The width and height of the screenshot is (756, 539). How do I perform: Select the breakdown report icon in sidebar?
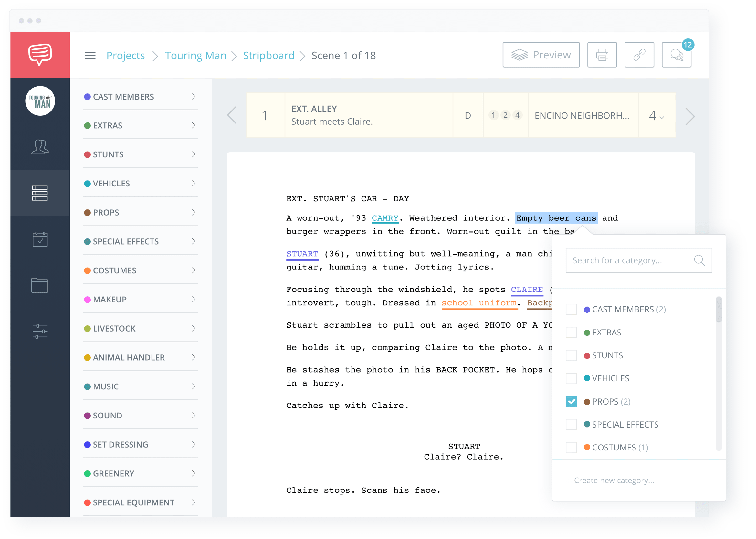(38, 192)
